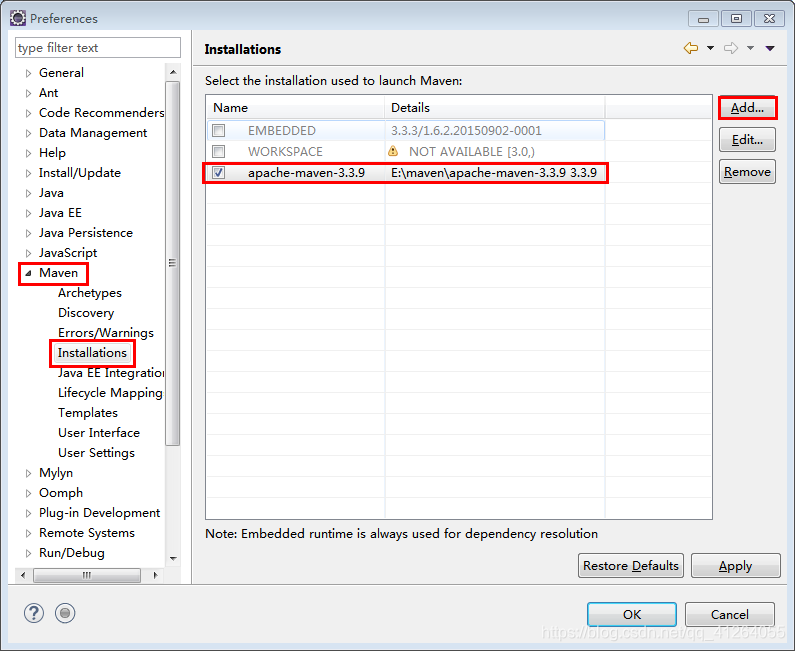
Task: Open Errors/Warnings Maven page
Action: [x=105, y=333]
